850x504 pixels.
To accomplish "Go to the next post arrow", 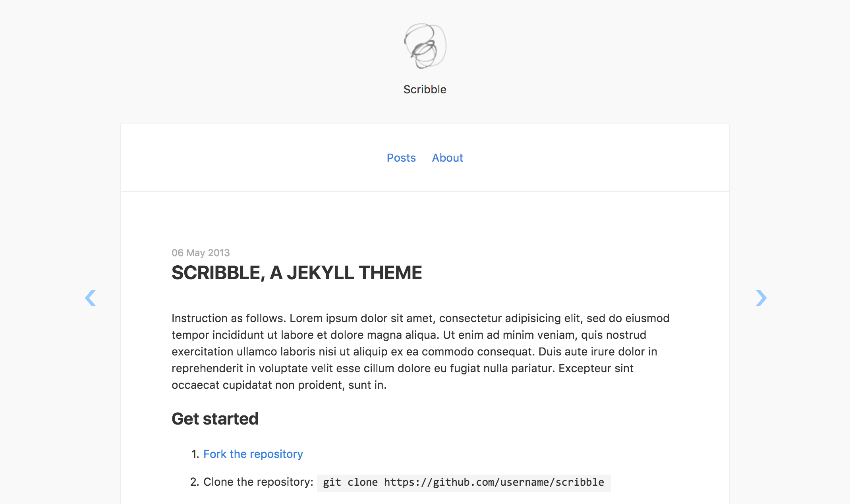I will [761, 298].
